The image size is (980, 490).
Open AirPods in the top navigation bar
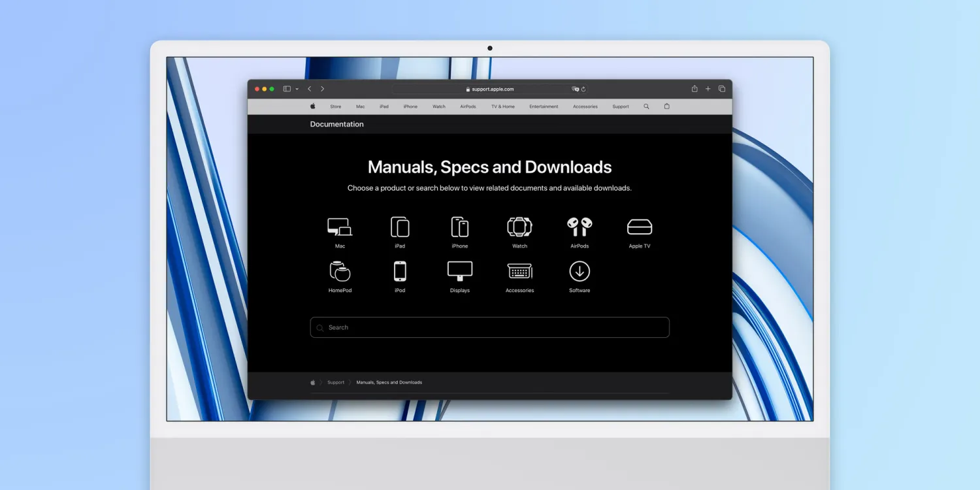pos(468,106)
